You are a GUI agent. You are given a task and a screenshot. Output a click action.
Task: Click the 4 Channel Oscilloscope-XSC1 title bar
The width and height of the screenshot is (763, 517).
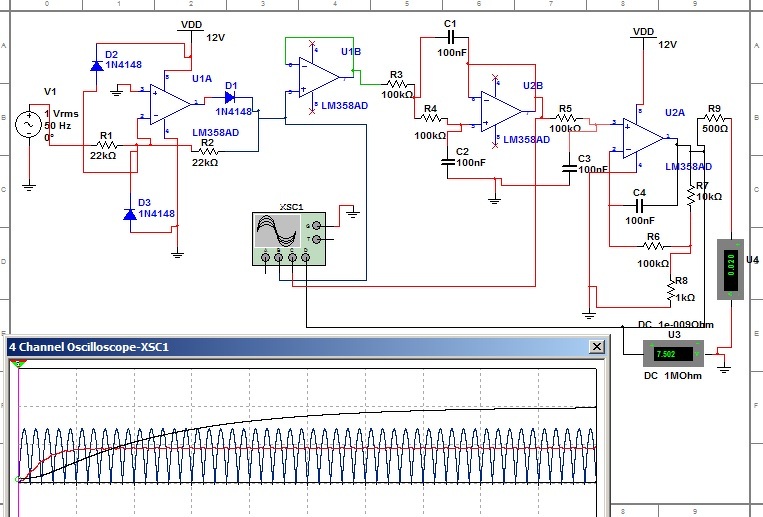[306, 347]
